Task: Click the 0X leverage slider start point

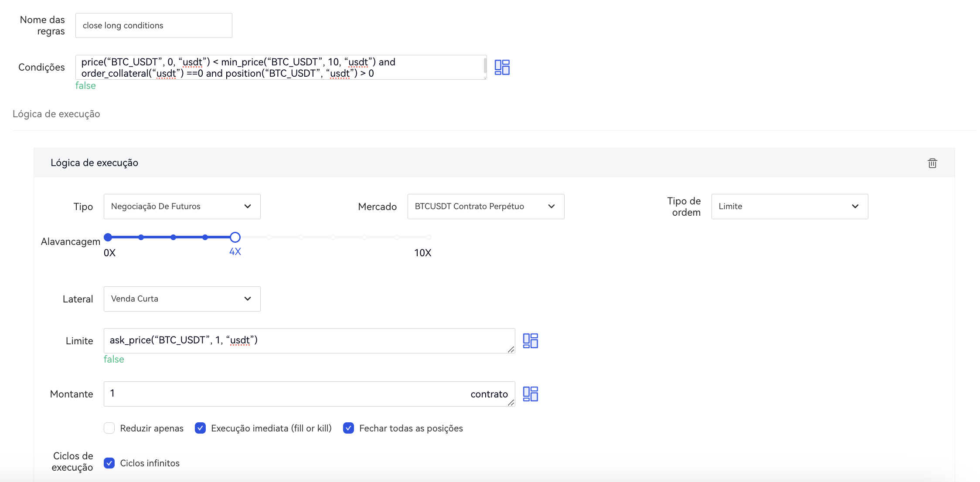Action: (108, 238)
